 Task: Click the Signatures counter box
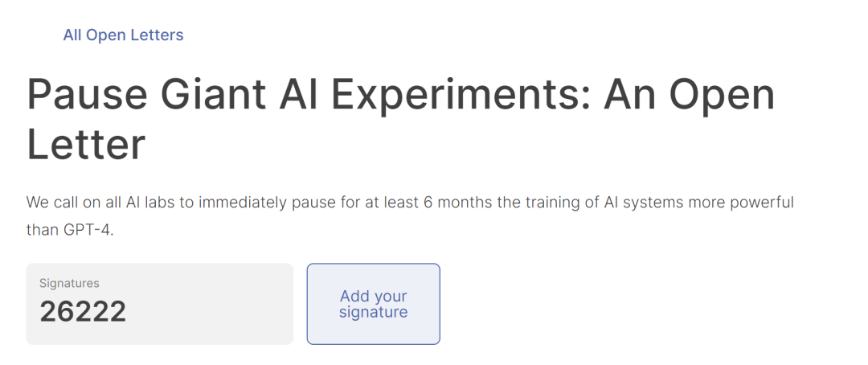pyautogui.click(x=159, y=304)
